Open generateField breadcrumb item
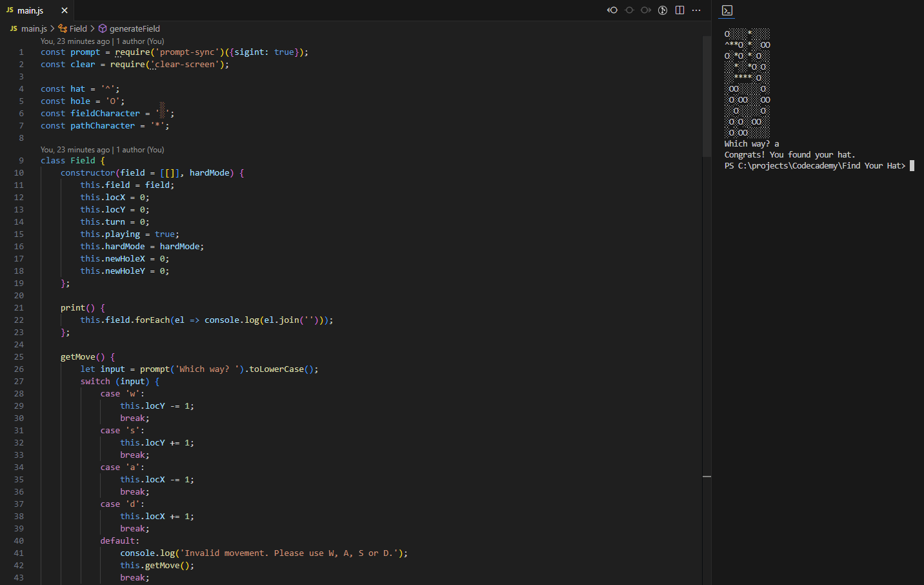 [x=135, y=28]
